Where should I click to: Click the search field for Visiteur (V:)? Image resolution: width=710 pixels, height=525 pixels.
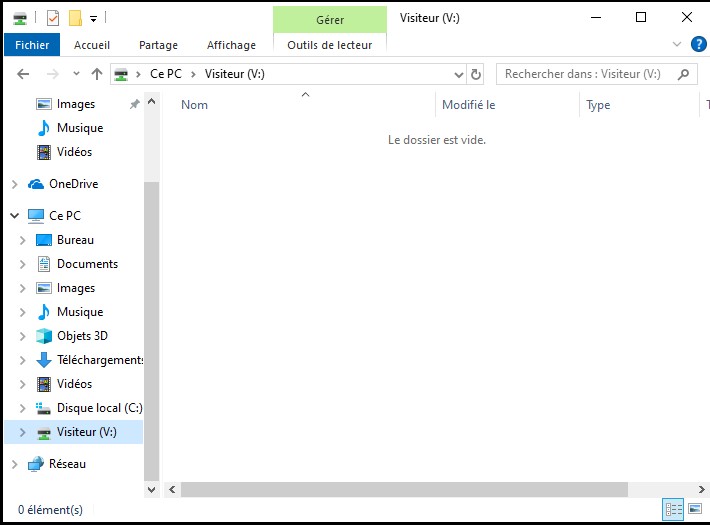(596, 74)
